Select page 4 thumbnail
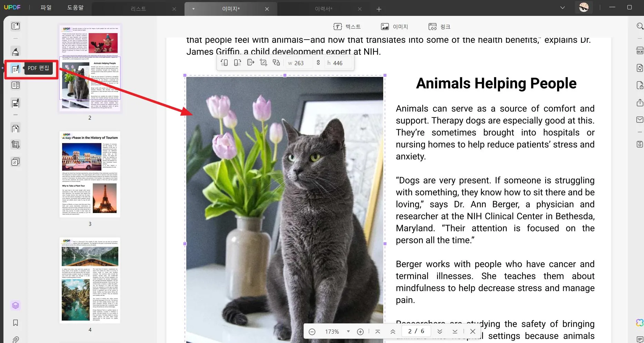 click(90, 280)
